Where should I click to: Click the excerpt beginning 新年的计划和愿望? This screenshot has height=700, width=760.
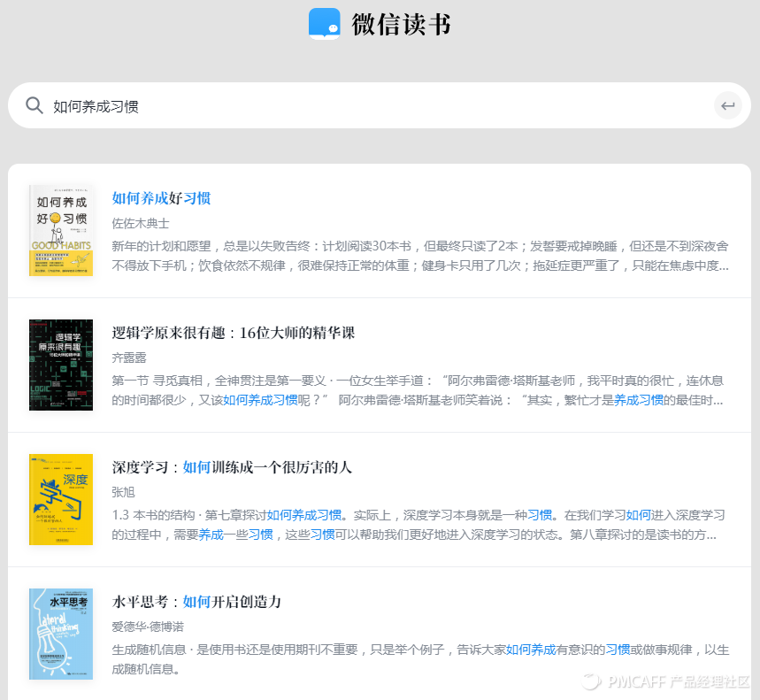pos(420,256)
